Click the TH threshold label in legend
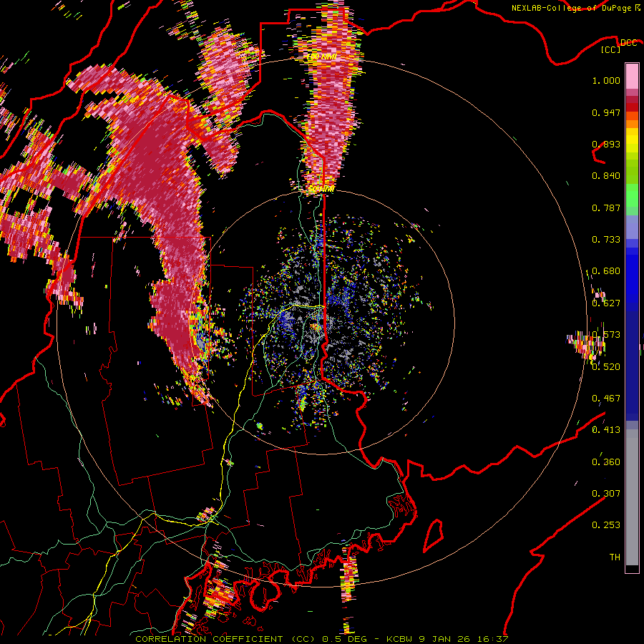Viewport: 644px width, 644px height. [x=615, y=557]
